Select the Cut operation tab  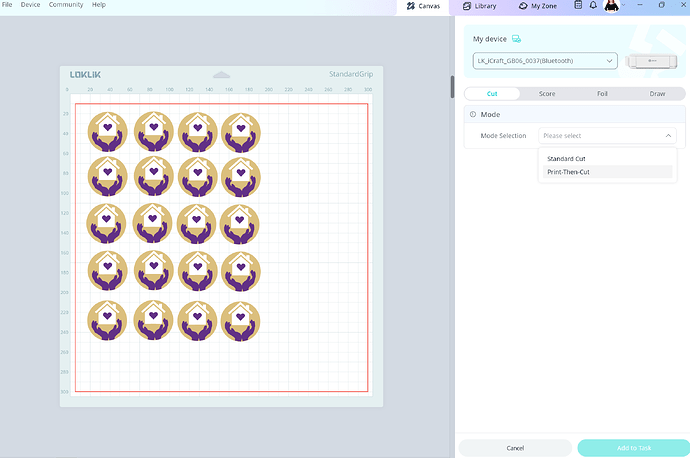click(492, 94)
